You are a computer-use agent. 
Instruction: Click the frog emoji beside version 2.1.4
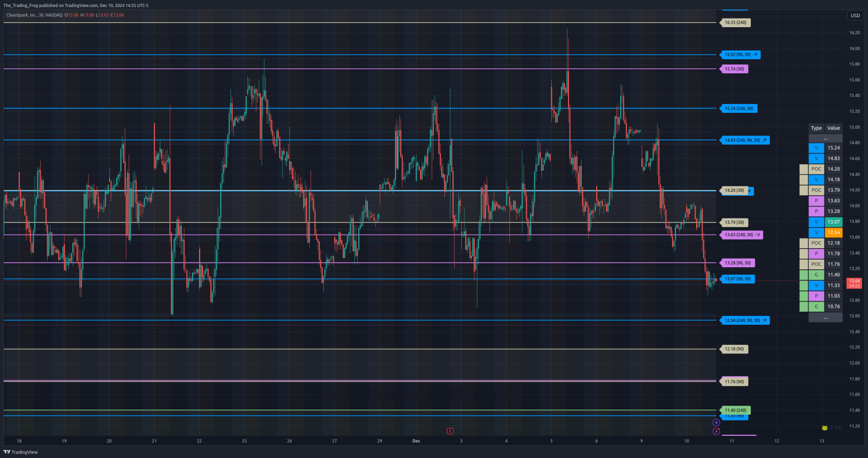(825, 428)
